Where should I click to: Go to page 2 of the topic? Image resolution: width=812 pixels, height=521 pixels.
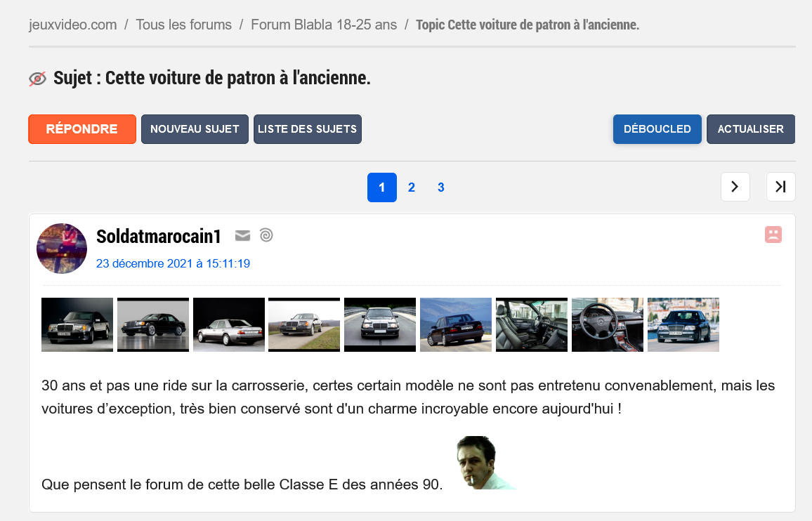[412, 187]
